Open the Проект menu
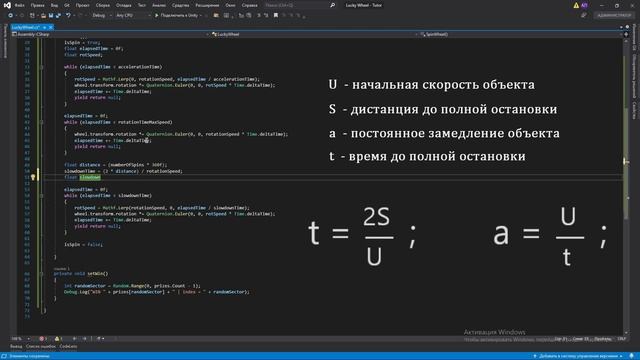The width and height of the screenshot is (640, 360). tap(82, 5)
